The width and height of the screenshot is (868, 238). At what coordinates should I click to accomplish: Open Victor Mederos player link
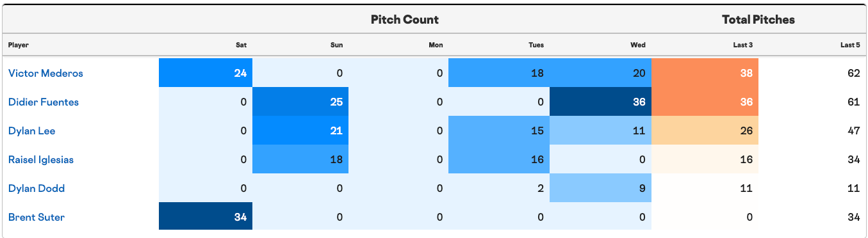[45, 73]
